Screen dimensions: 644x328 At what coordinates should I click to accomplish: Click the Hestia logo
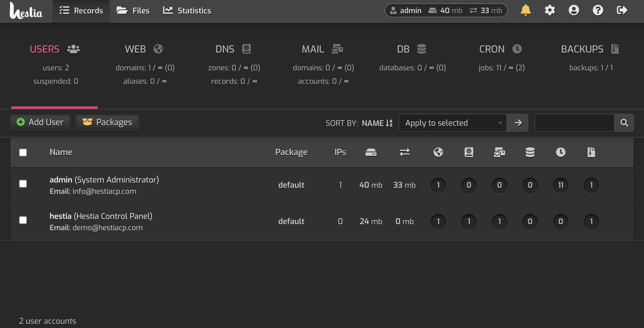point(26,11)
